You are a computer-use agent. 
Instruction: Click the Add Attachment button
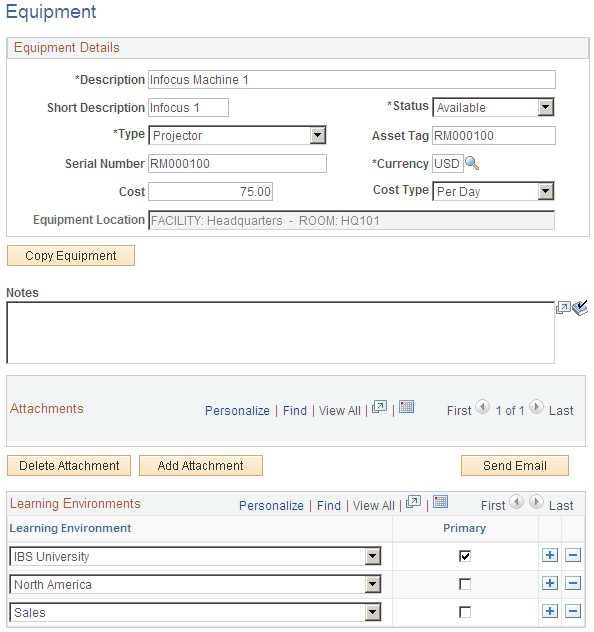point(201,466)
